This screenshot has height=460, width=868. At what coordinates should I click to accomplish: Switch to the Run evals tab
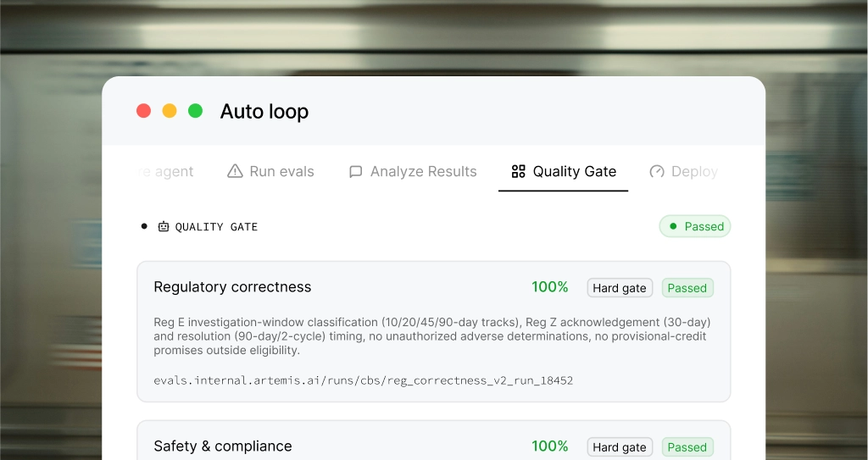pos(270,172)
